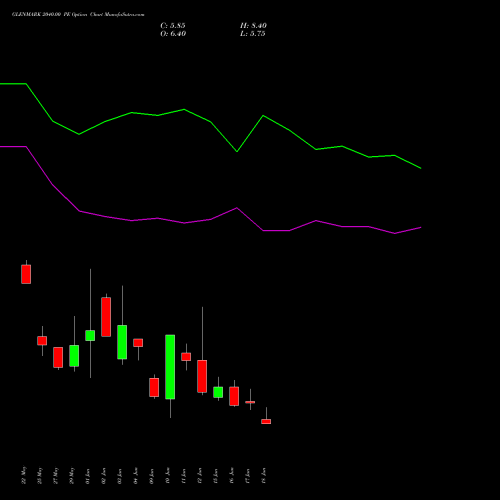Select the '16 Jun' date label on axis
The width and height of the screenshot is (500, 500).
click(x=232, y=476)
